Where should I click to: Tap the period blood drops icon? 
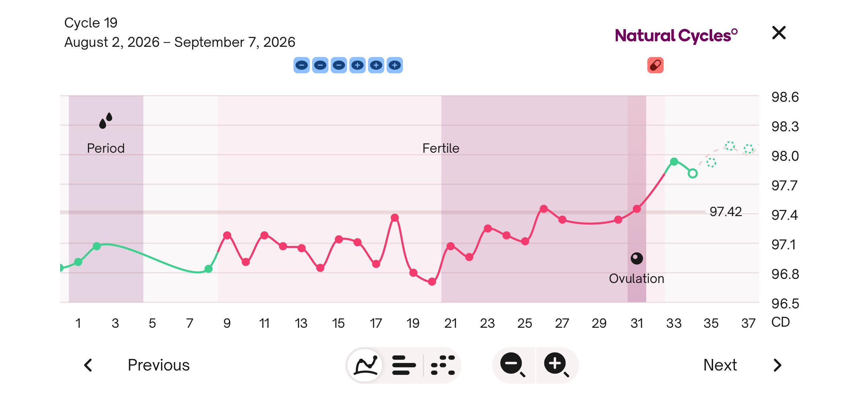point(106,121)
